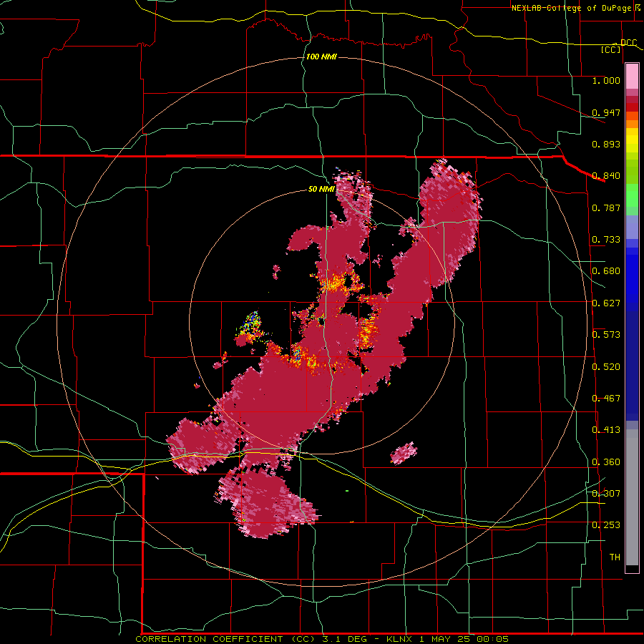The image size is (644, 644).
Task: Click the 0.467 color scale value
Action: point(606,399)
